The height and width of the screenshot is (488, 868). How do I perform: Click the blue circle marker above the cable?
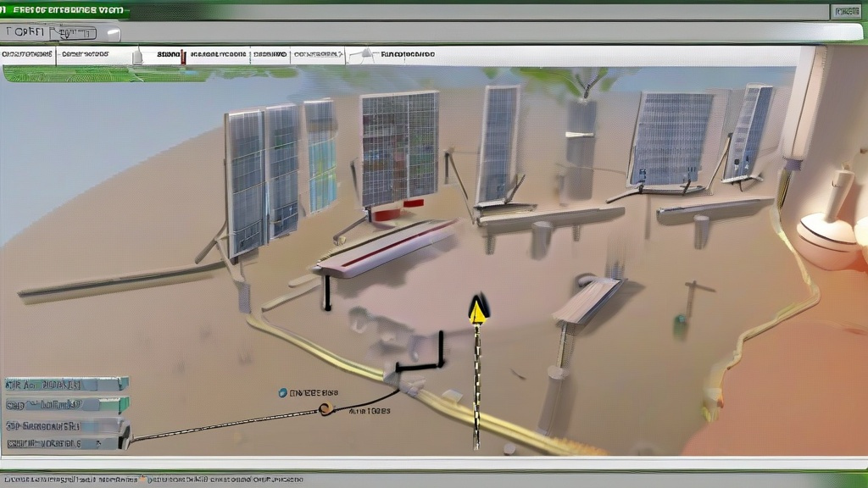[283, 393]
